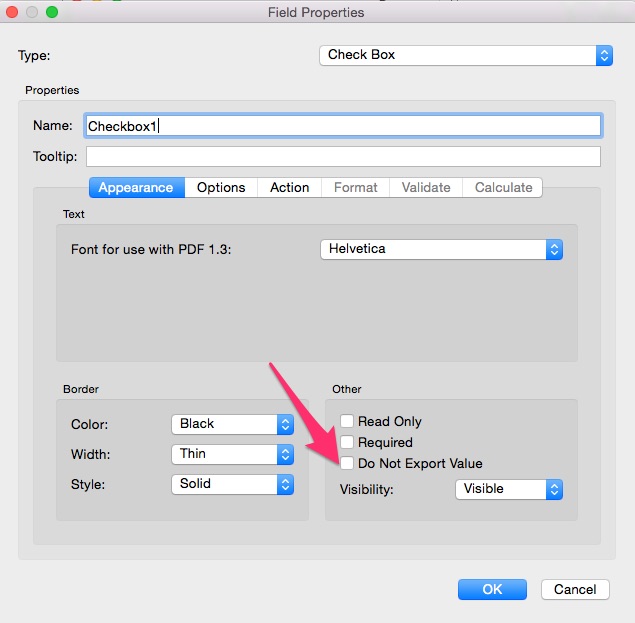The width and height of the screenshot is (635, 623).
Task: Check the Do Not Export Value box
Action: pyautogui.click(x=347, y=464)
